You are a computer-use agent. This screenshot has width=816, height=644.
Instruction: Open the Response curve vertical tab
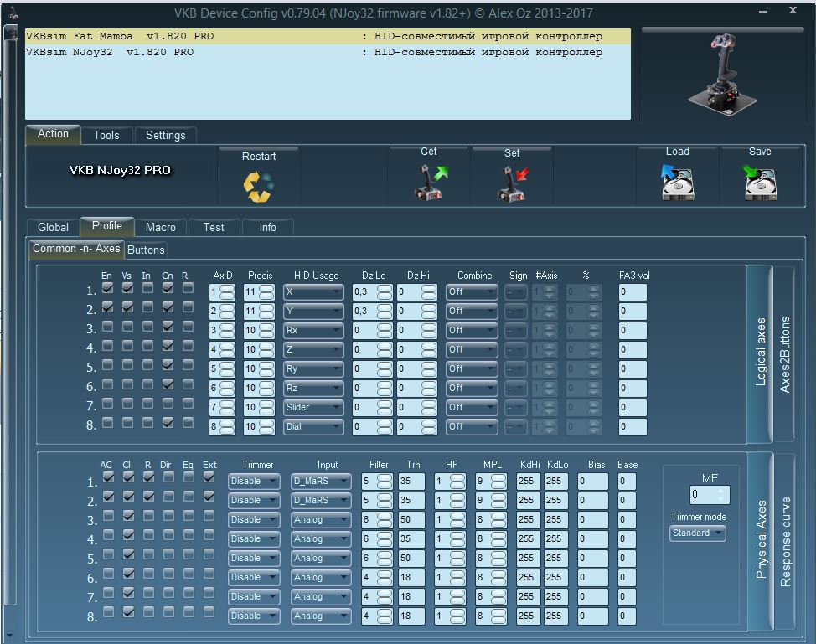point(785,542)
